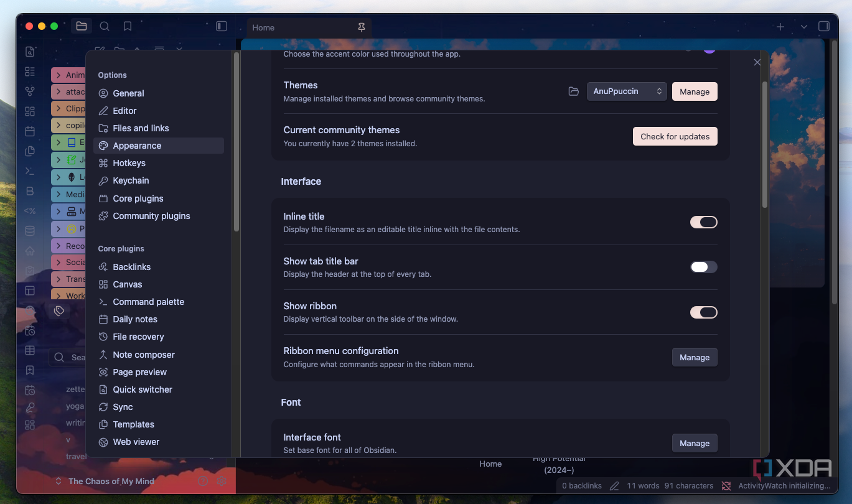Image resolution: width=852 pixels, height=504 pixels.
Task: Expand the Clipp folder chevron
Action: point(59,108)
